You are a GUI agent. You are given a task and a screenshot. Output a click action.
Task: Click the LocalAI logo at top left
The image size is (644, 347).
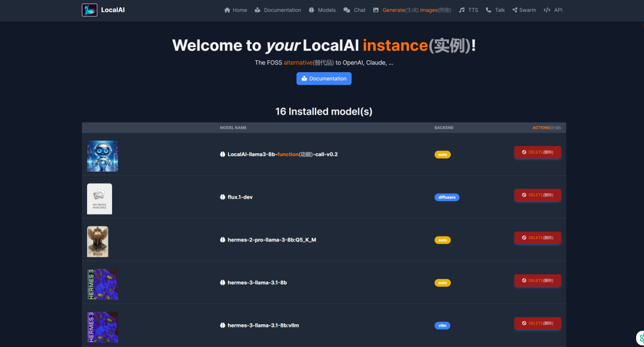[89, 10]
